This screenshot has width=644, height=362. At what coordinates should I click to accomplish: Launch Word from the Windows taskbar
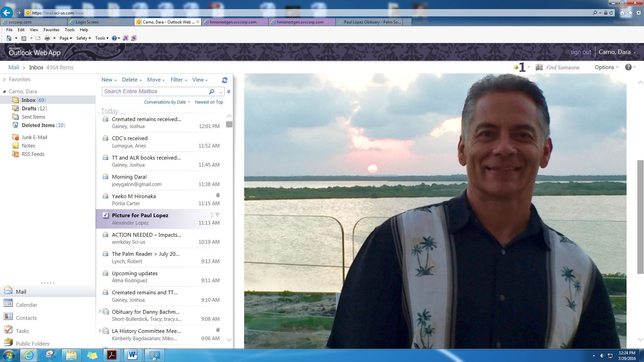[132, 355]
